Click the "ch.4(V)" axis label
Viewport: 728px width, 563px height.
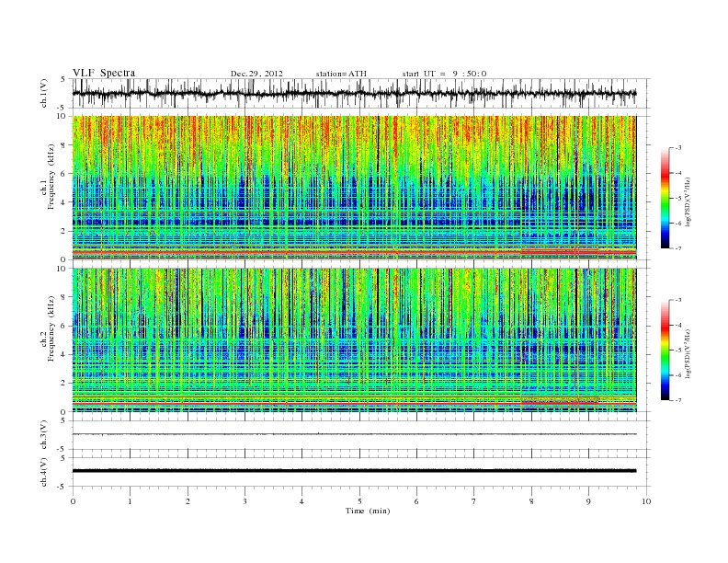pos(44,472)
